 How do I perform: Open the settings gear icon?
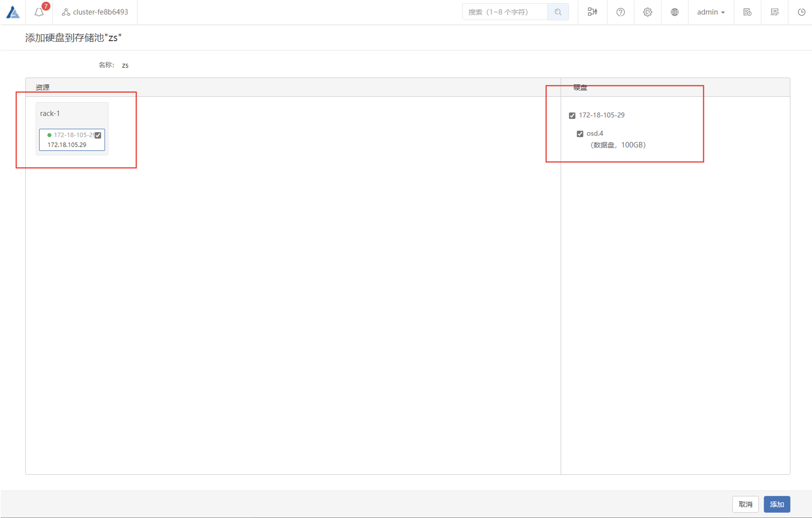pos(647,12)
